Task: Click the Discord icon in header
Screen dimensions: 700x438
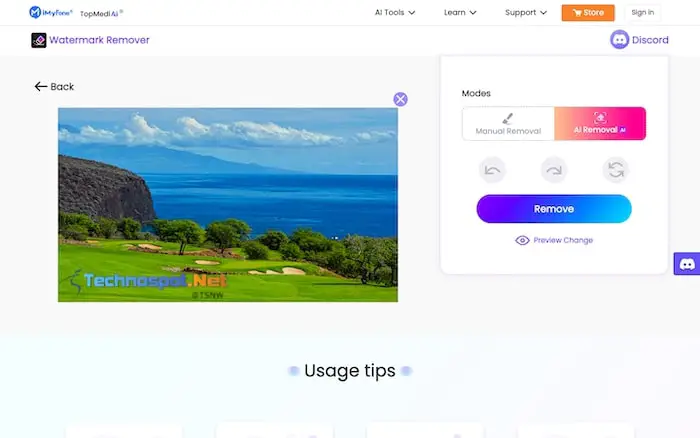Action: [x=619, y=40]
